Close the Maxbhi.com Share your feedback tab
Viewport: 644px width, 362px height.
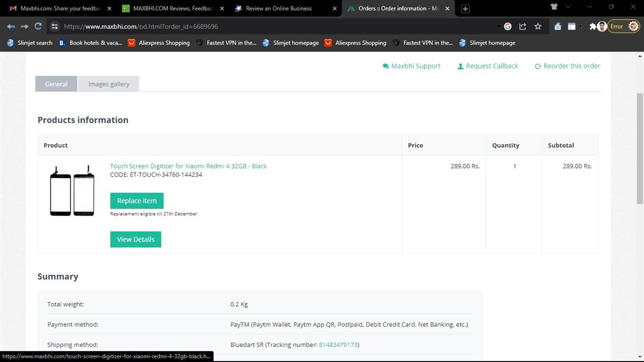pos(110,8)
